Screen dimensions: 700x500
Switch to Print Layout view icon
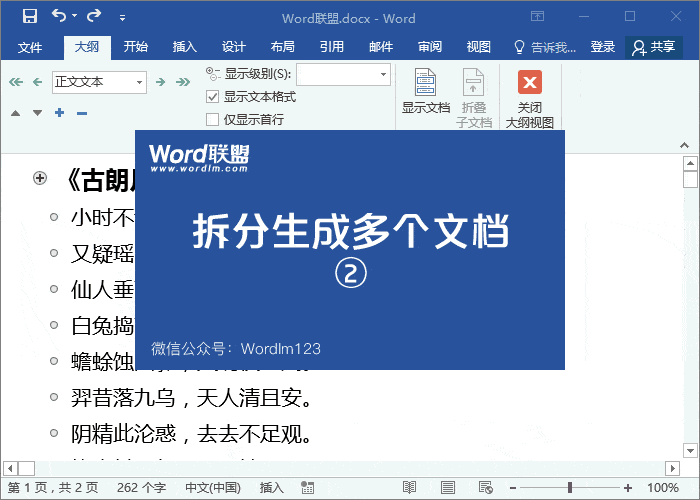coord(448,488)
